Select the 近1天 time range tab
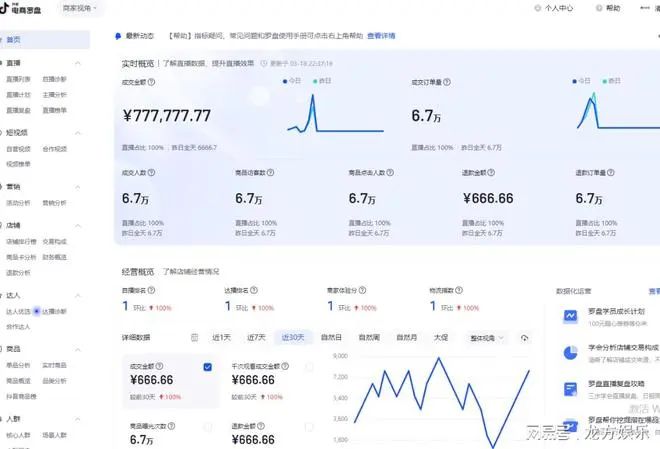 [221, 337]
